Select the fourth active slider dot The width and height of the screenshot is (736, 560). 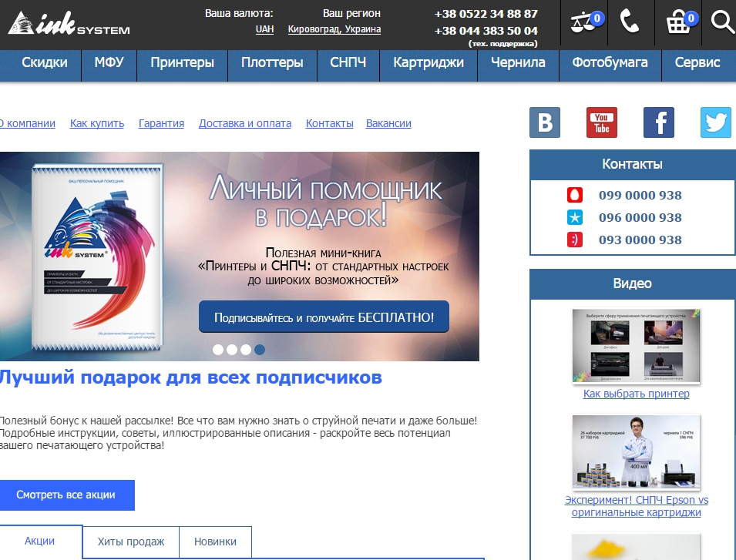click(x=260, y=350)
